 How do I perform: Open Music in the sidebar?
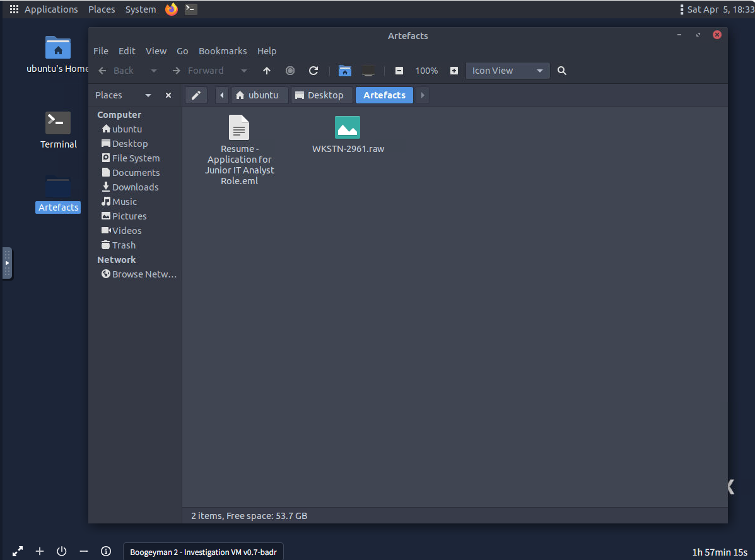pyautogui.click(x=119, y=201)
